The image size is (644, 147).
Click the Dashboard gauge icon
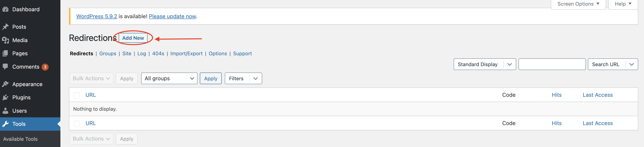click(x=5, y=10)
